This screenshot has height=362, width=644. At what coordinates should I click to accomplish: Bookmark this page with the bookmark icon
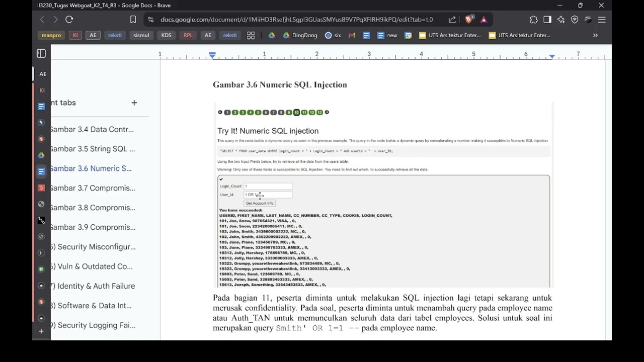(x=133, y=20)
